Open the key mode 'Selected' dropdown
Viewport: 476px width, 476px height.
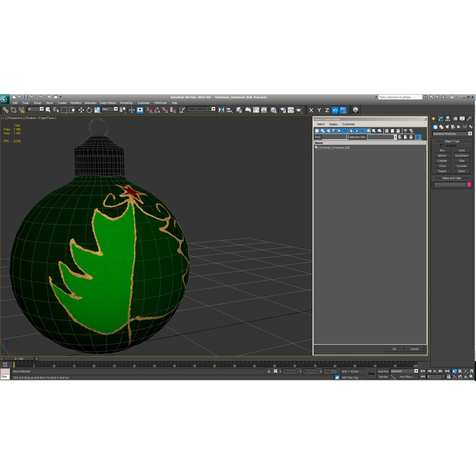click(404, 371)
